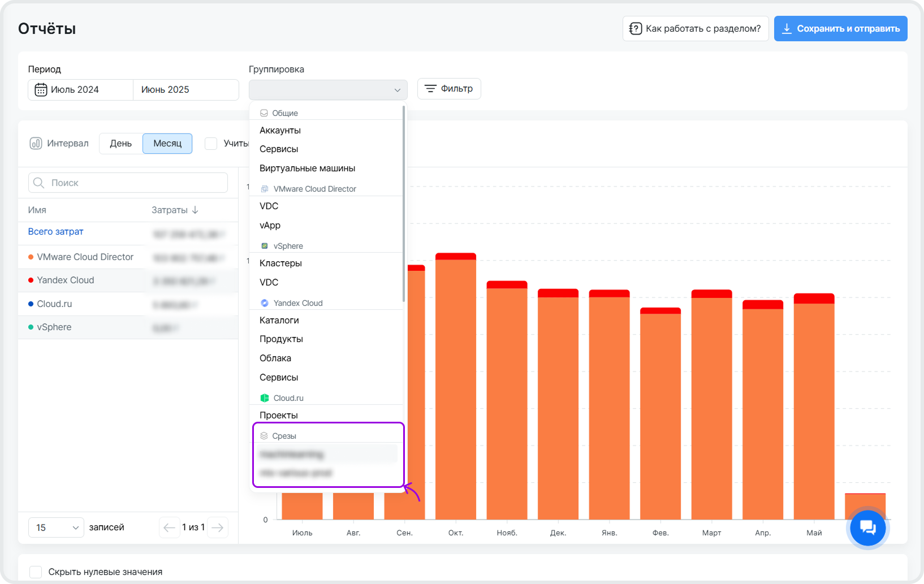Click the download icon on save button

tap(787, 29)
